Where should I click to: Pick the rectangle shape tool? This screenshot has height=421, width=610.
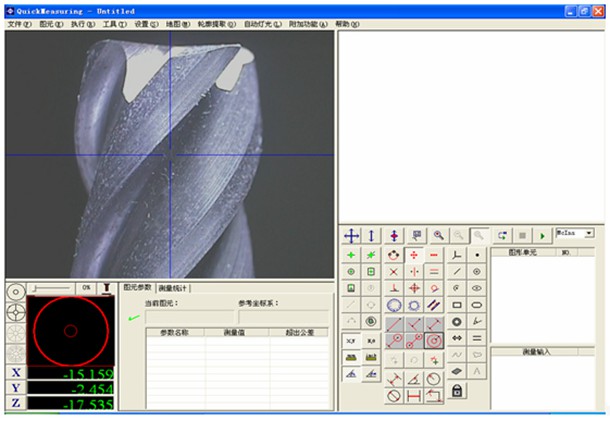click(x=457, y=305)
